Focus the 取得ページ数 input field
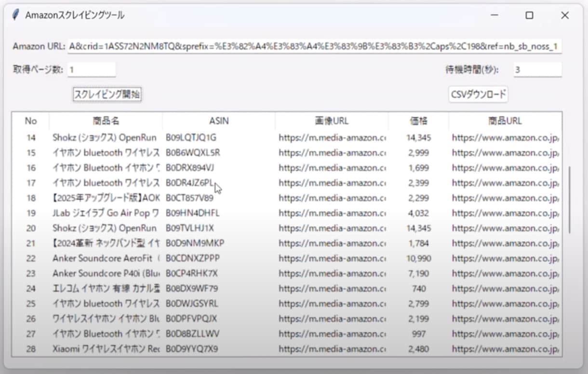Viewport: 588px width, 374px height. coord(92,69)
